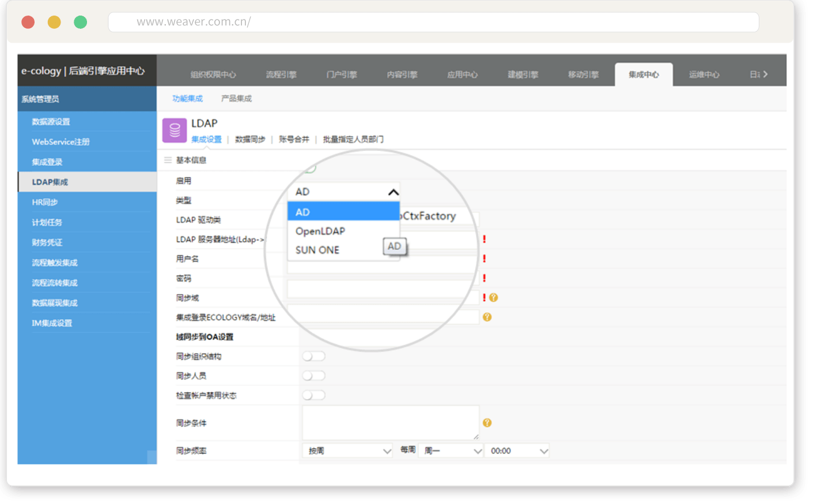Click help icon next to ECOLOGY域名/地址 field

tap(487, 317)
